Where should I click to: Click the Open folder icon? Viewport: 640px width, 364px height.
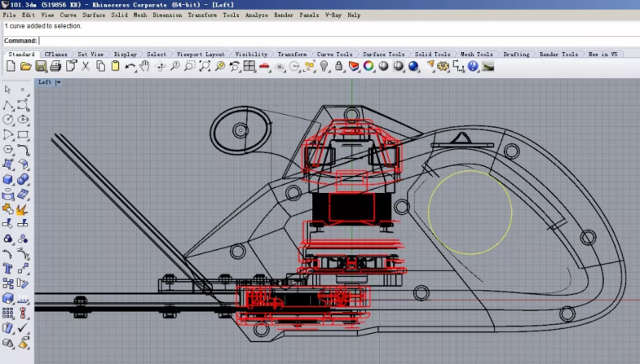[25, 66]
